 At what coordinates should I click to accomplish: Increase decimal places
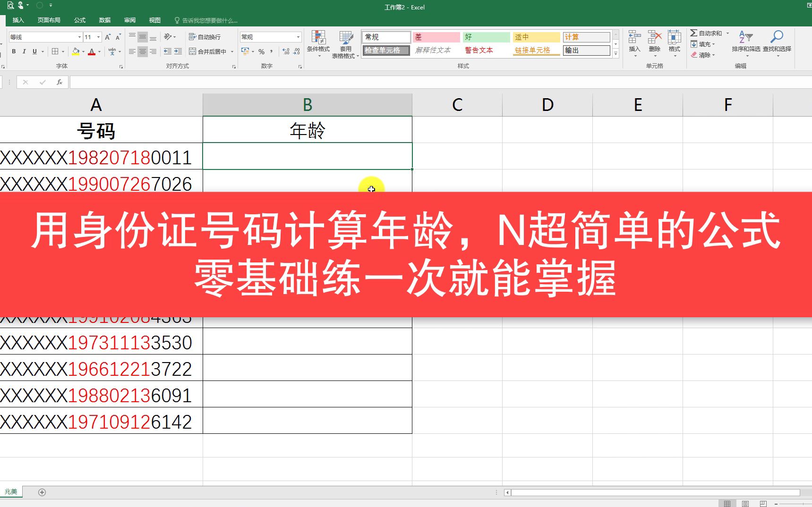pyautogui.click(x=286, y=51)
